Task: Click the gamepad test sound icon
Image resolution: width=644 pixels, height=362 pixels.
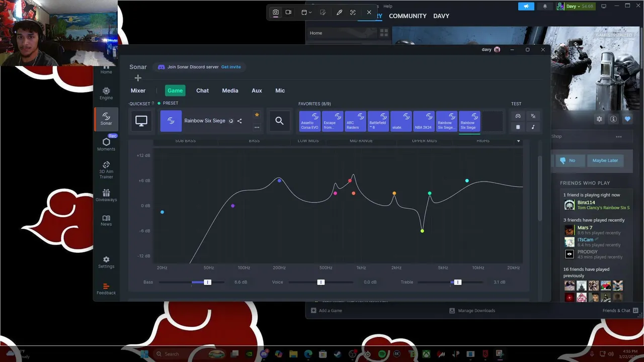Action: pyautogui.click(x=518, y=116)
